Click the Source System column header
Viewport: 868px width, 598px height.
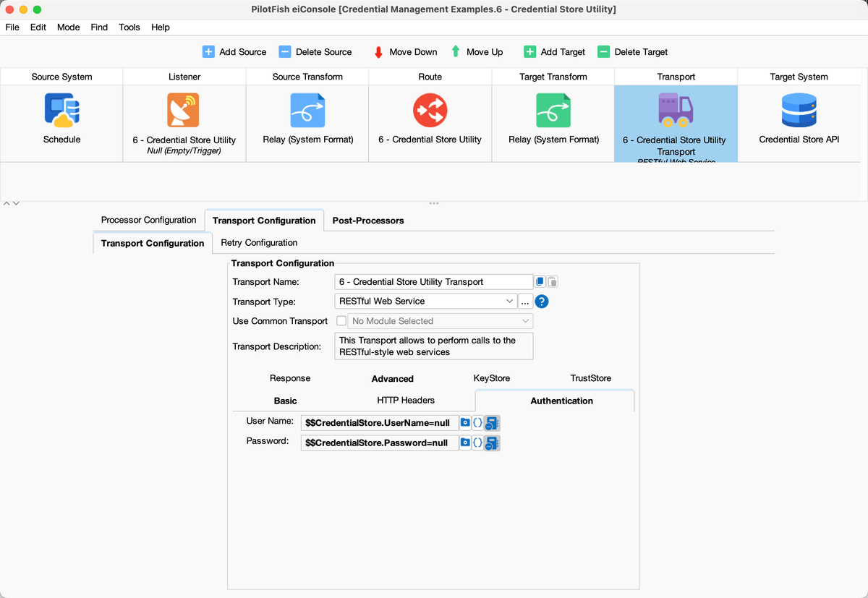[x=62, y=77]
